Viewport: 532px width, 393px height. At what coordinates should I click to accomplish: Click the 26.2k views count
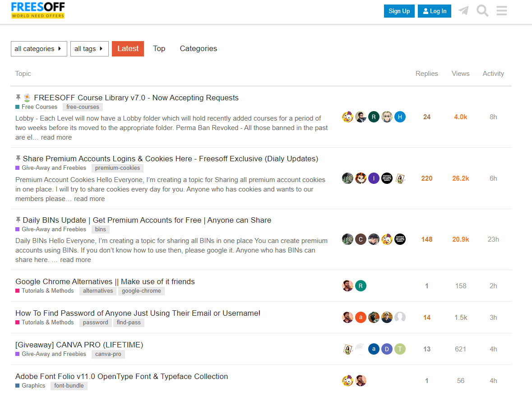tap(460, 178)
